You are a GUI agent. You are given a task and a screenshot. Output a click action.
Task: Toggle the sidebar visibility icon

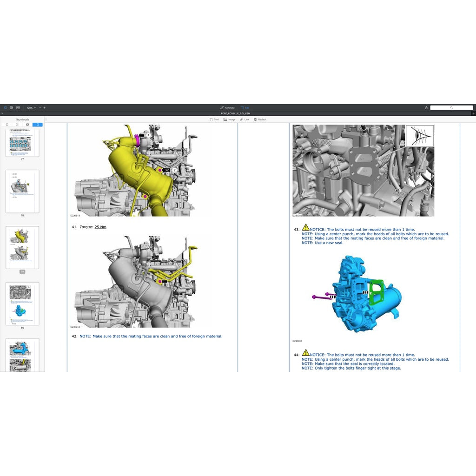pyautogui.click(x=5, y=107)
